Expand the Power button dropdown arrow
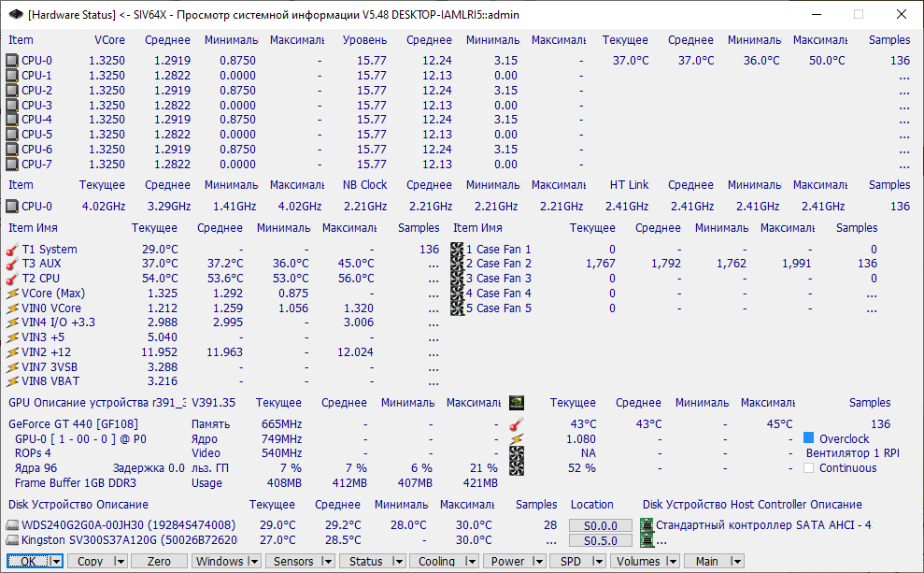 538,561
